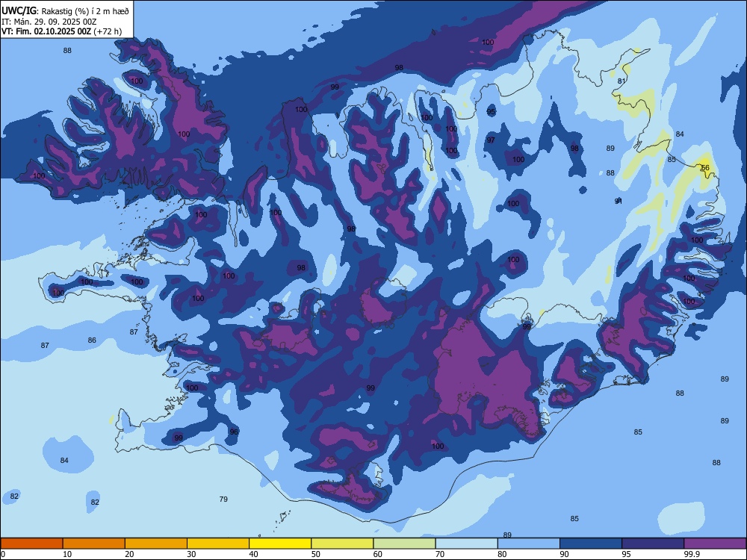Click the 30–40 legend color swatch
Screen dimensions: 747x560
[x=218, y=544]
